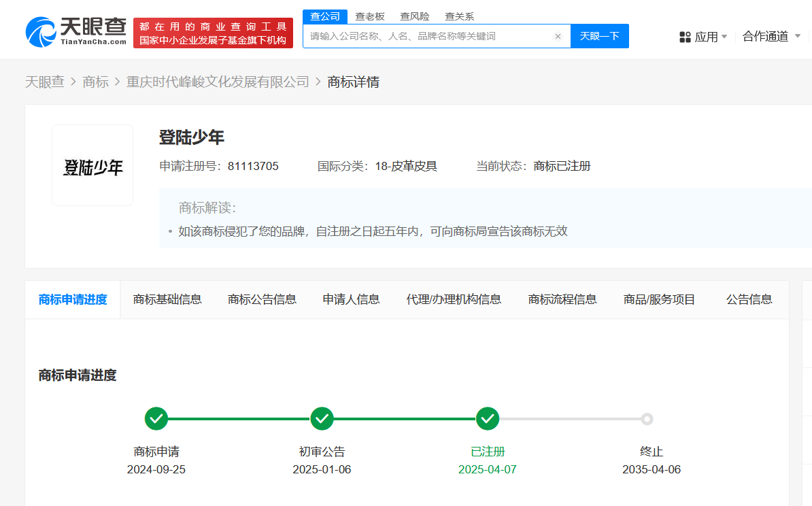Select the 商品/服务项目 tab

(x=659, y=299)
